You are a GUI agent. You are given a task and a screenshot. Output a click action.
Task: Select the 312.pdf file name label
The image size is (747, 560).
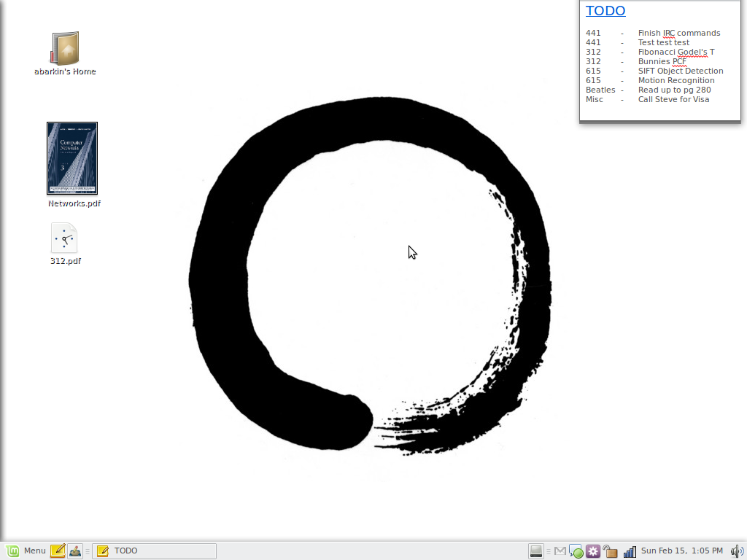(65, 261)
